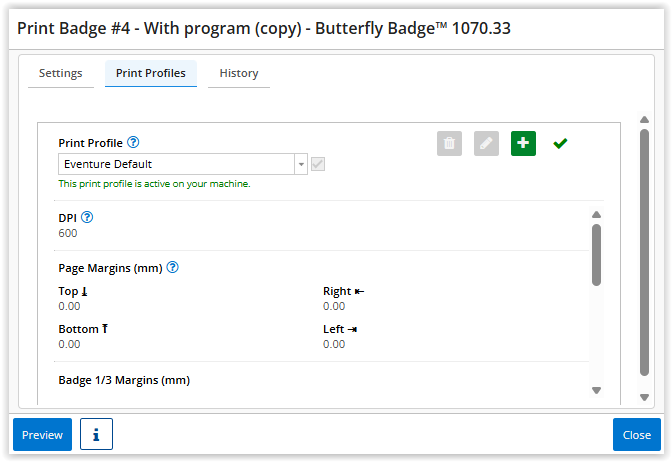The image size is (672, 462).
Task: Toggle the checkbox beside profile dropdown
Action: tap(318, 164)
